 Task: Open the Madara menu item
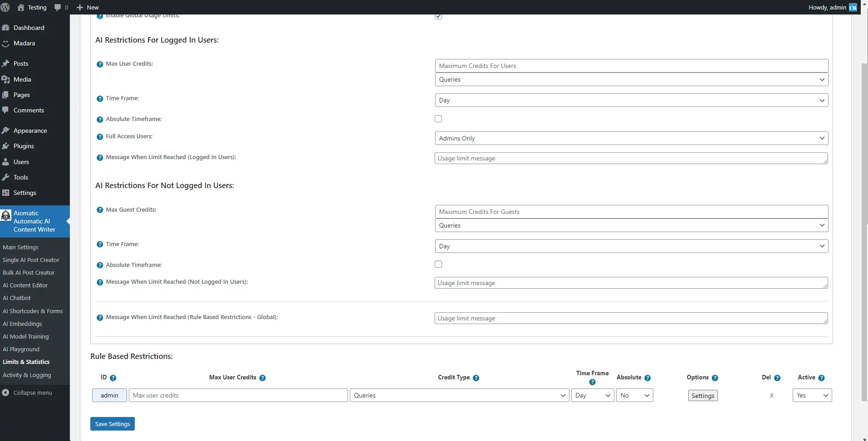tap(24, 43)
